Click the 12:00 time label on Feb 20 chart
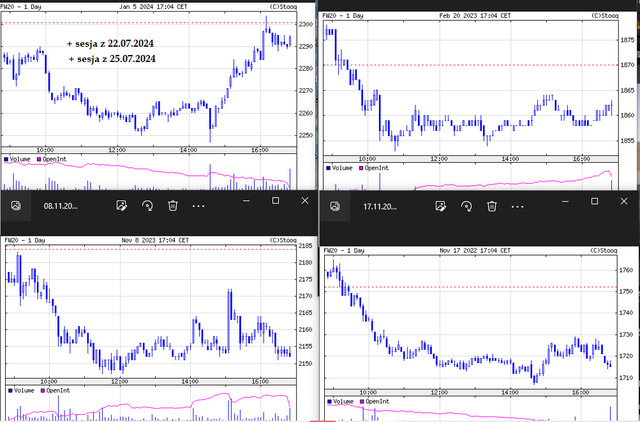This screenshot has width=640, height=422. coord(439,159)
